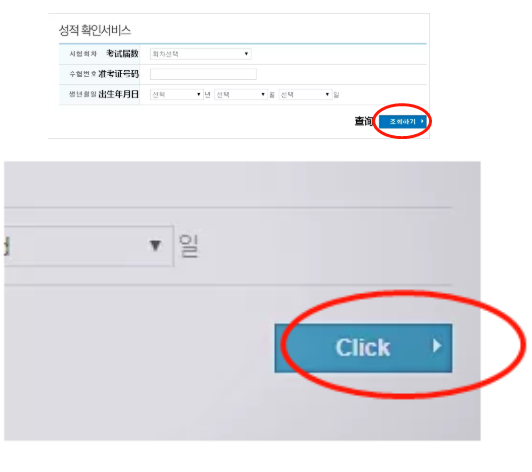Click the white arrow on the large Click button
Screen dimensions: 532x472
437,346
